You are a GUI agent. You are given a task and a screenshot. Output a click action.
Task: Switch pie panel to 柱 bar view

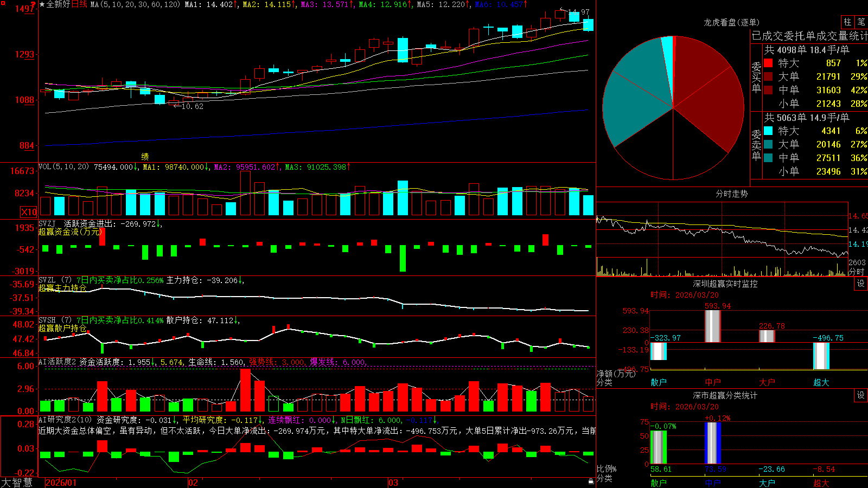pyautogui.click(x=847, y=22)
